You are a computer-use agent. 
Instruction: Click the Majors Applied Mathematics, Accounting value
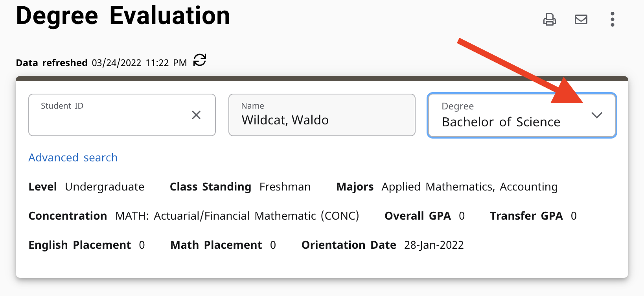click(x=469, y=187)
